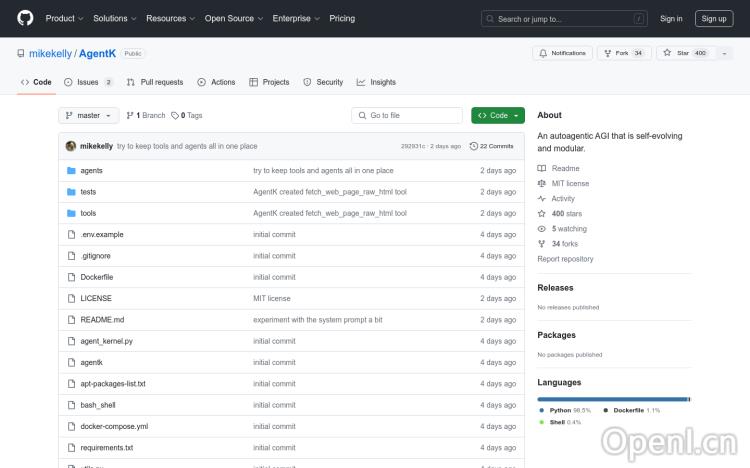Click the agents folder icon
The image size is (750, 468).
pyautogui.click(x=71, y=171)
